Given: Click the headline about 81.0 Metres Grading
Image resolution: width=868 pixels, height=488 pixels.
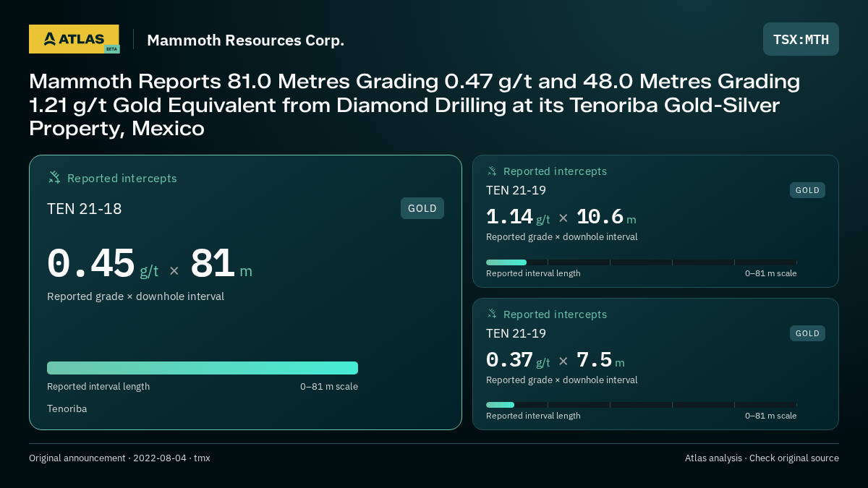Looking at the screenshot, I should coord(414,105).
